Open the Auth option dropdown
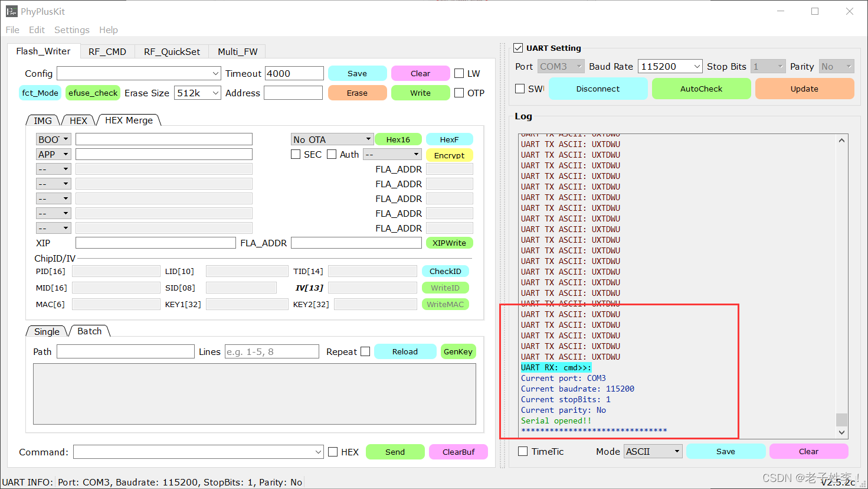The height and width of the screenshot is (489, 868). pyautogui.click(x=392, y=154)
